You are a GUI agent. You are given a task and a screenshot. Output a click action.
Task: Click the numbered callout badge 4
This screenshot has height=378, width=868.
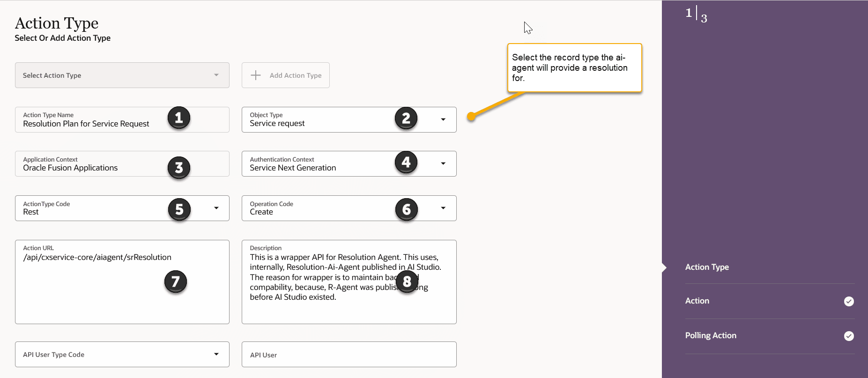tap(406, 162)
